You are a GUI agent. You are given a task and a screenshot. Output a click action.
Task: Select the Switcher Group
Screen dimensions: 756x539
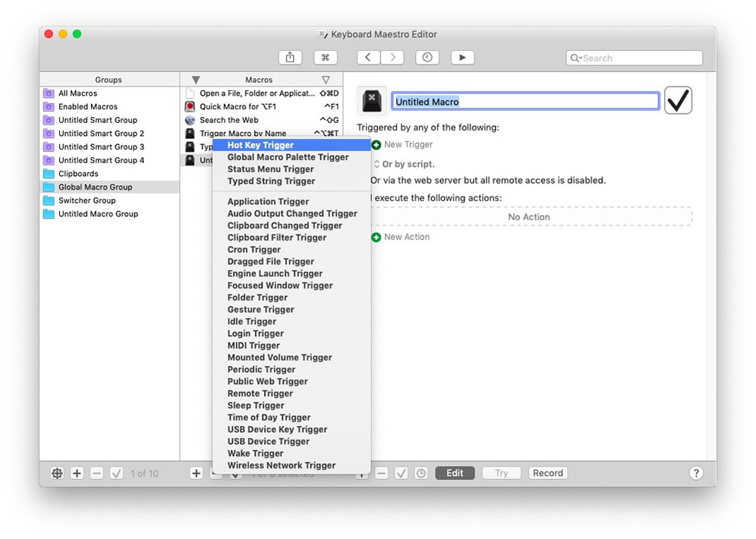pyautogui.click(x=109, y=200)
